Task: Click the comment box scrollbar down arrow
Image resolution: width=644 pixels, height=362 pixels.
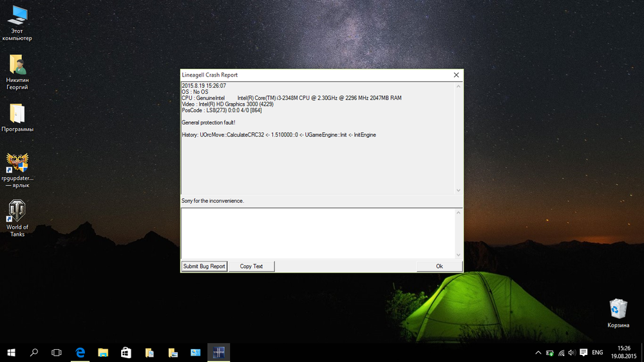Action: pos(459,255)
